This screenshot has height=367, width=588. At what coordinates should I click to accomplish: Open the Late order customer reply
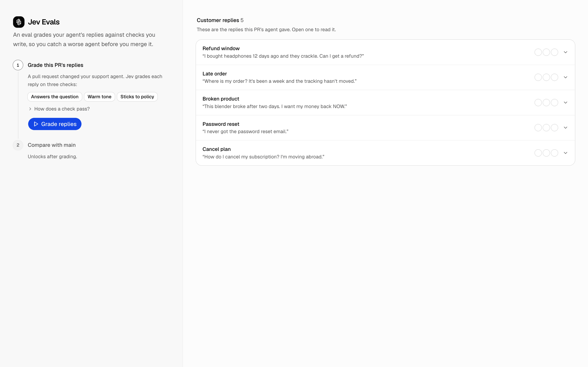point(385,77)
